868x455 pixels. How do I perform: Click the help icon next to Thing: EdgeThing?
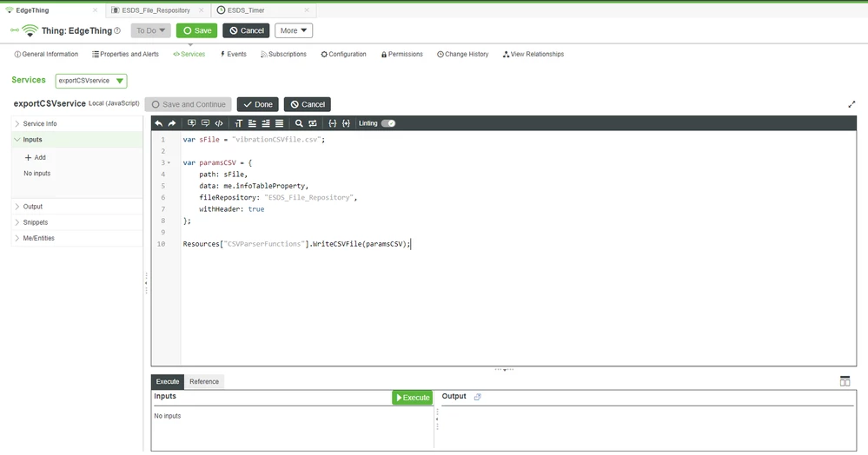[116, 31]
